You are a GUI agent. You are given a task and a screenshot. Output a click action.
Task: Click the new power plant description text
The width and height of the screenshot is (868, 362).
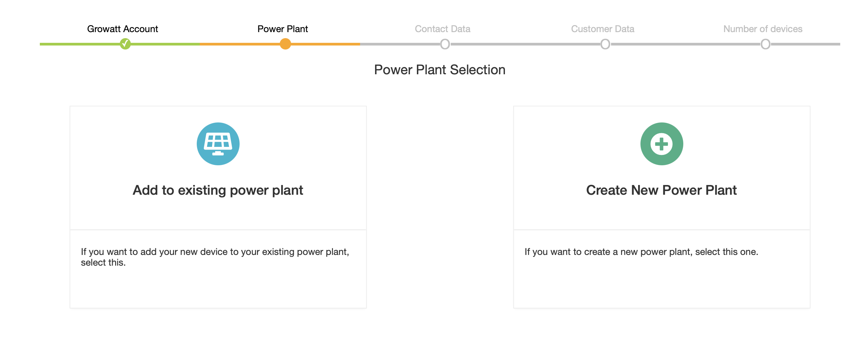(641, 252)
